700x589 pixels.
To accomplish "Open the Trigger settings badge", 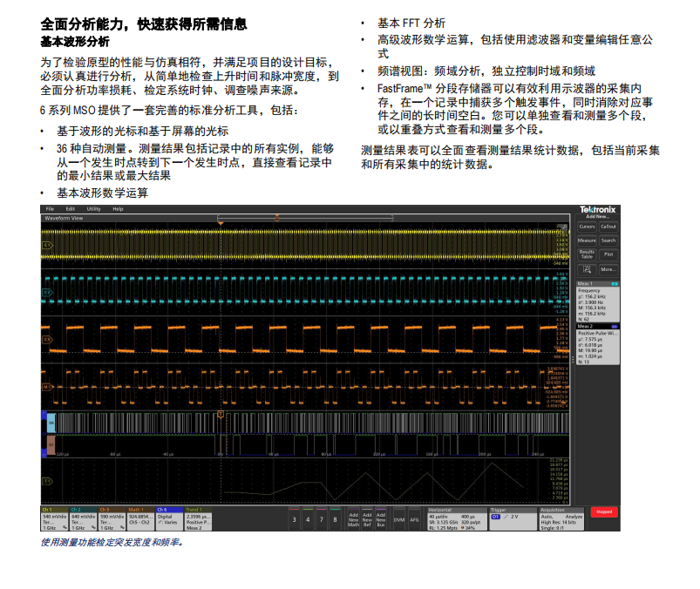I will 513,519.
